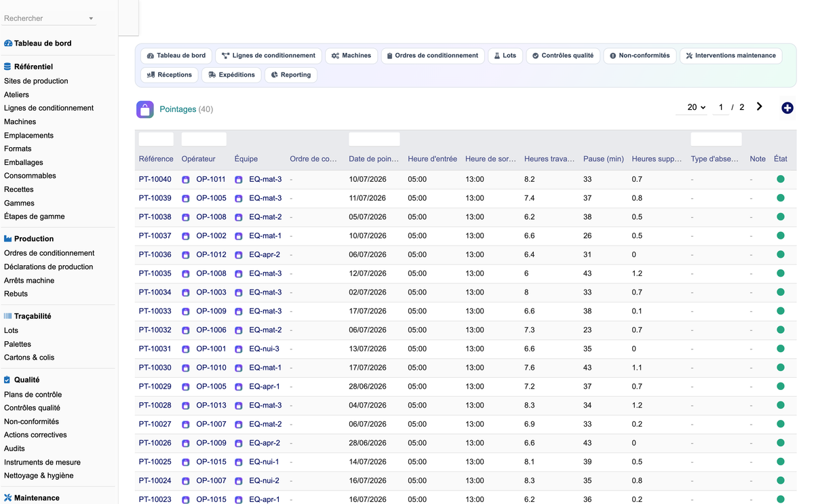The width and height of the screenshot is (814, 504).
Task: Open Étapes de gamme in sidebar
Action: coord(35,216)
